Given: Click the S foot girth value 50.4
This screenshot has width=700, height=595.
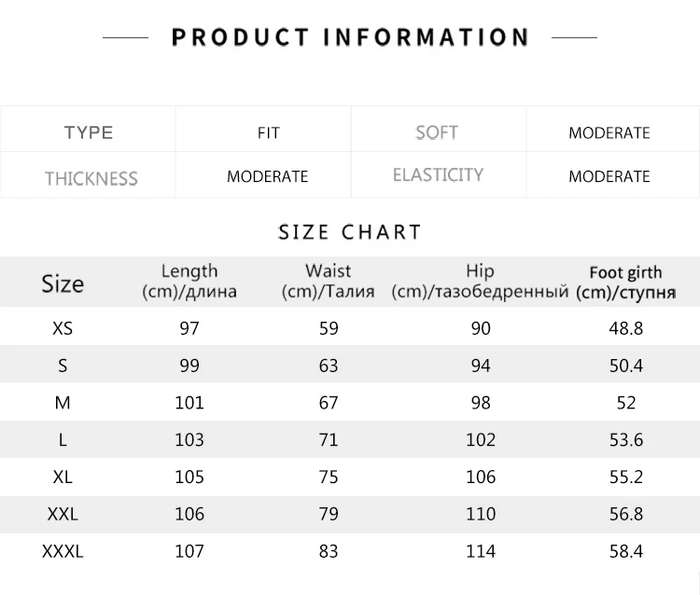Looking at the screenshot, I should point(626,366).
